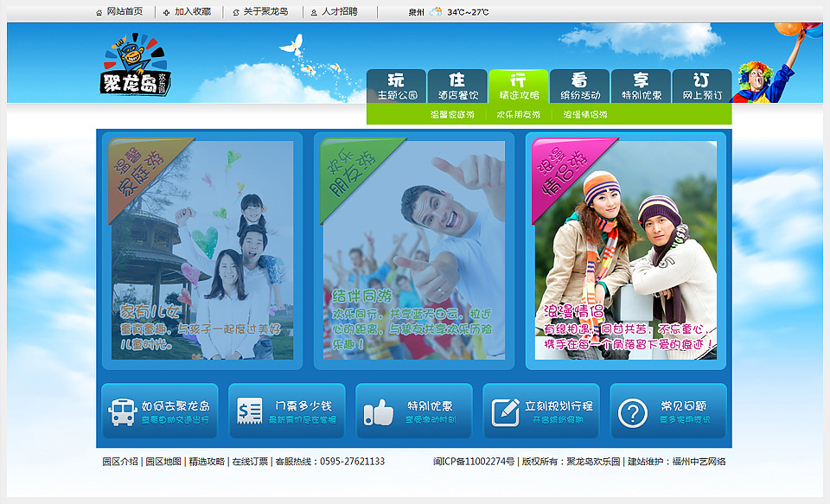This screenshot has width=830, height=504.
Task: Select the 看 缤纷活动 tab
Action: coord(579,86)
